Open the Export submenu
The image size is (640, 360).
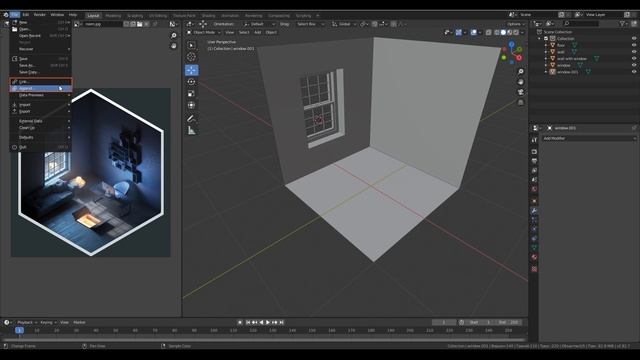coord(40,111)
